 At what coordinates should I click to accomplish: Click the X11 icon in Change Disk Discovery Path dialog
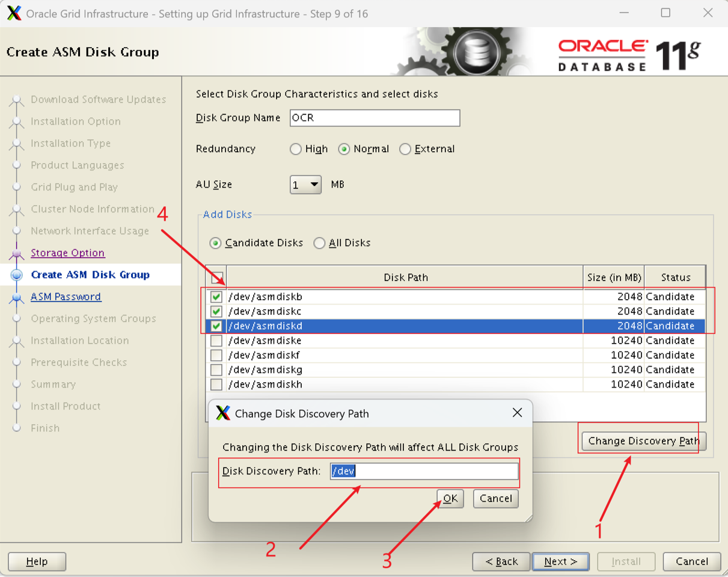tap(223, 413)
